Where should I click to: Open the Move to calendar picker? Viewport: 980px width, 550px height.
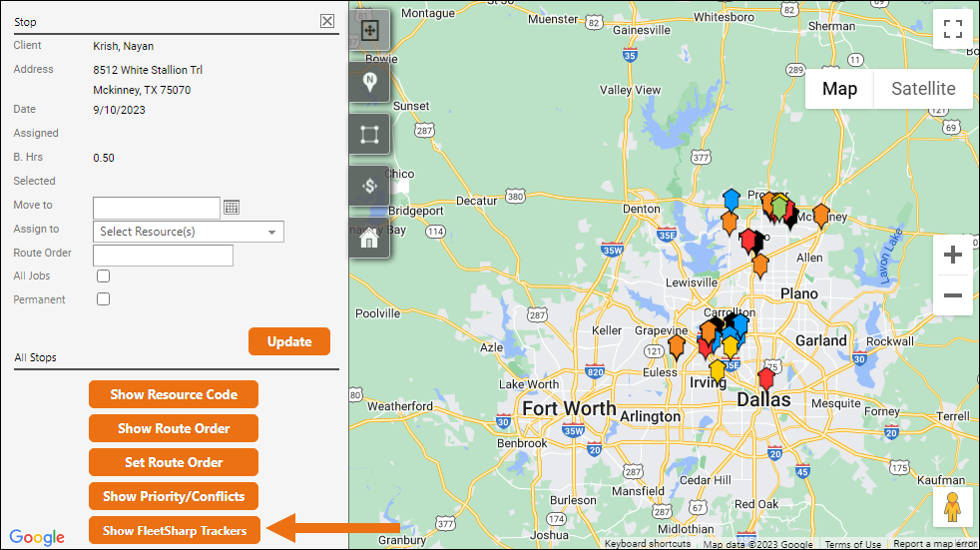coord(232,208)
